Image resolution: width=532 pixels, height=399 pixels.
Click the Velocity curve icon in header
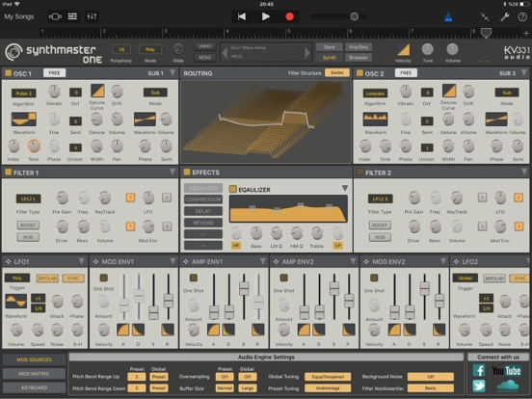pos(404,49)
